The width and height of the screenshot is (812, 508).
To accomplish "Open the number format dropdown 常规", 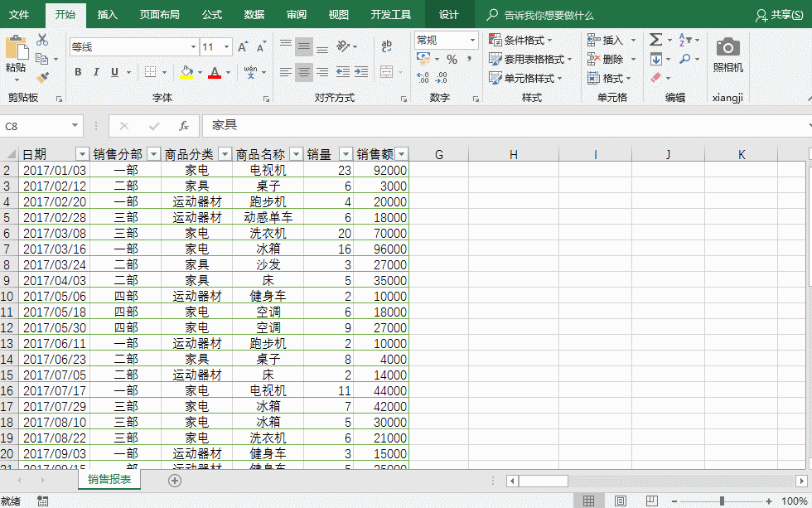I will (x=472, y=40).
